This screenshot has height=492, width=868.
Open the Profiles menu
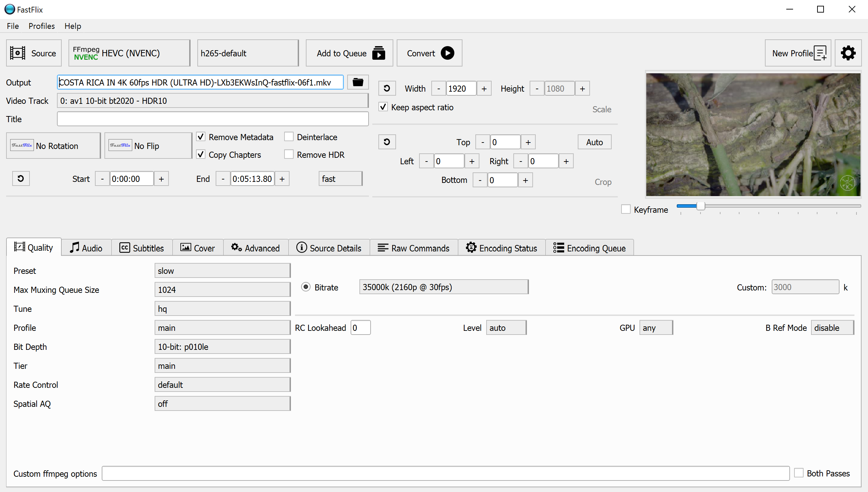tap(41, 26)
